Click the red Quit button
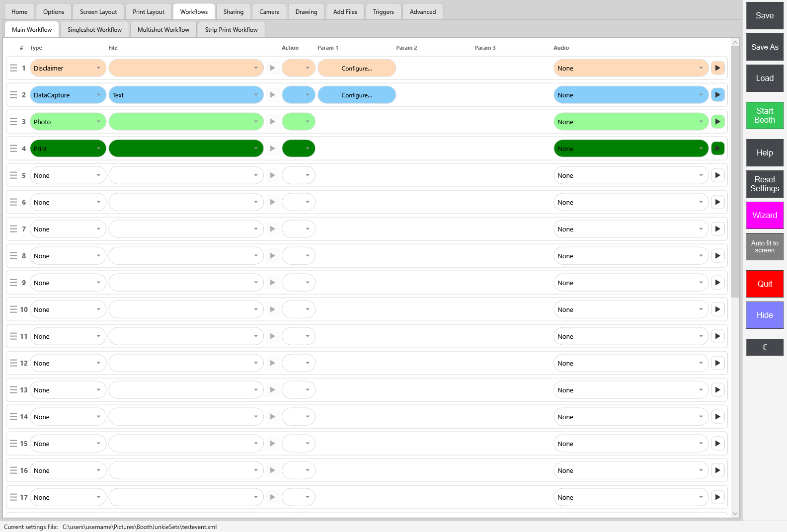Screen dimensions: 787x532 [765, 284]
